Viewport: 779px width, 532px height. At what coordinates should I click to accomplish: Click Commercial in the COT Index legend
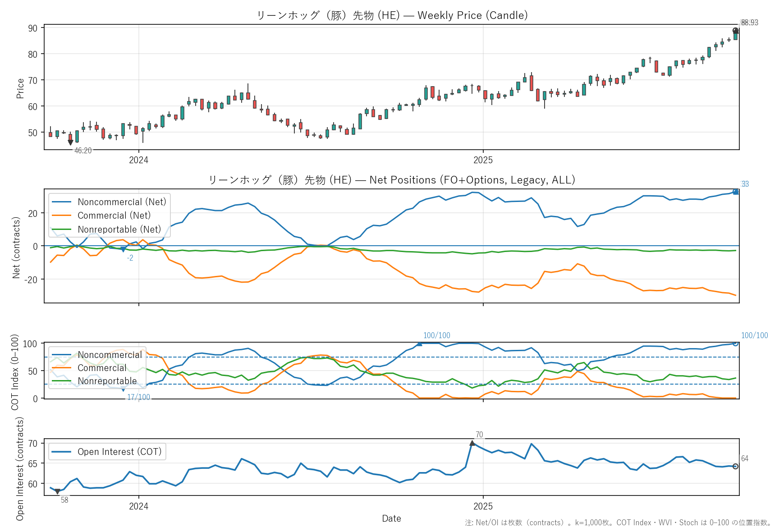[102, 368]
